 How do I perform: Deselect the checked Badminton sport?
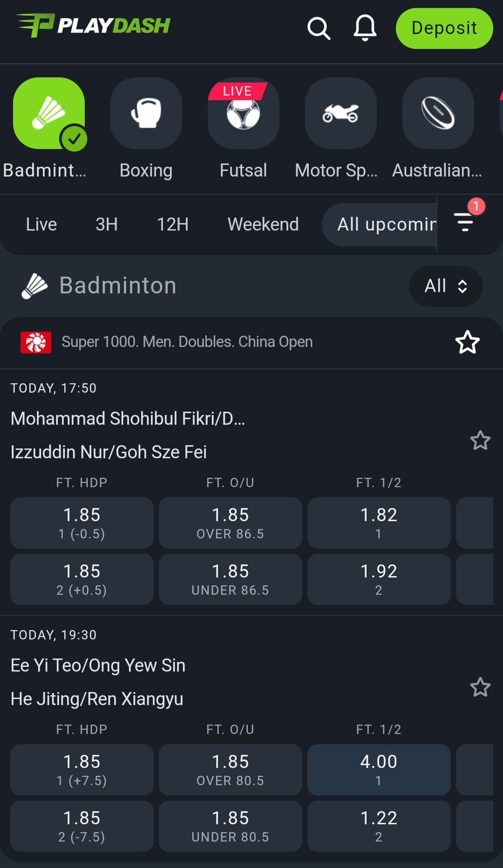(x=49, y=113)
